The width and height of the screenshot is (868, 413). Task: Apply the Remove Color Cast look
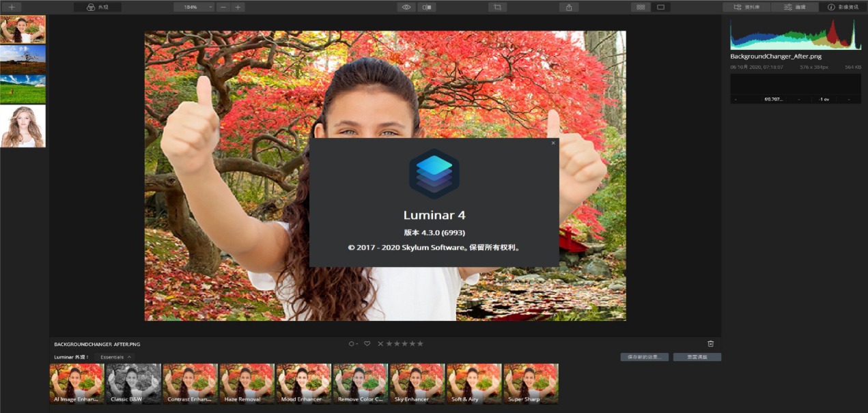click(360, 384)
